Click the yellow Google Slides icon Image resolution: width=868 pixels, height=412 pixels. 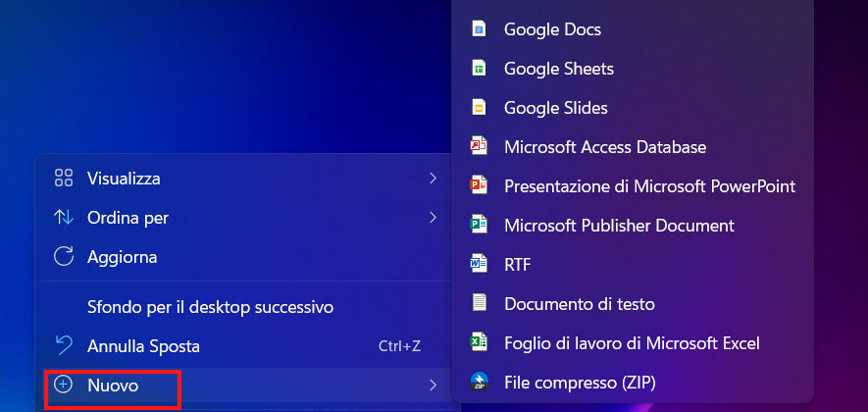tap(479, 108)
